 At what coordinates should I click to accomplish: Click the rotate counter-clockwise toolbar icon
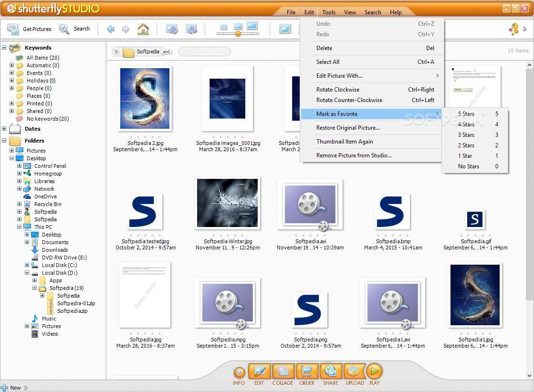pos(172,29)
